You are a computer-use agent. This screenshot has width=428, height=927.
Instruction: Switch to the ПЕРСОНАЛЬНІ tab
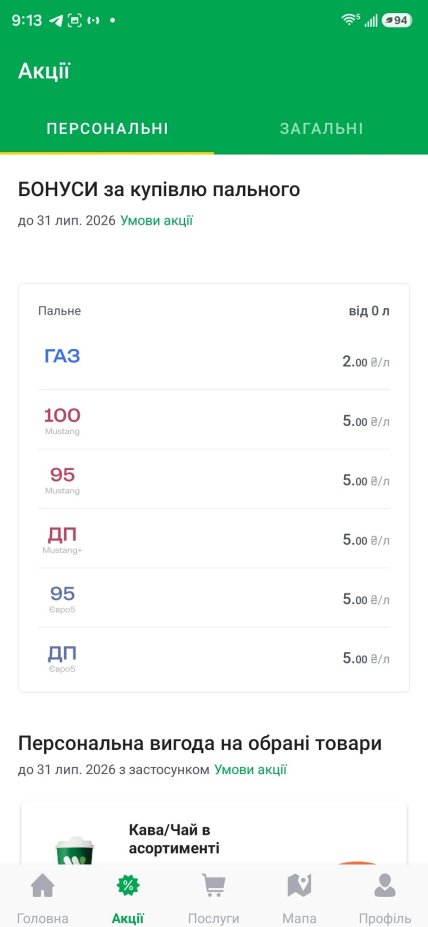click(107, 129)
